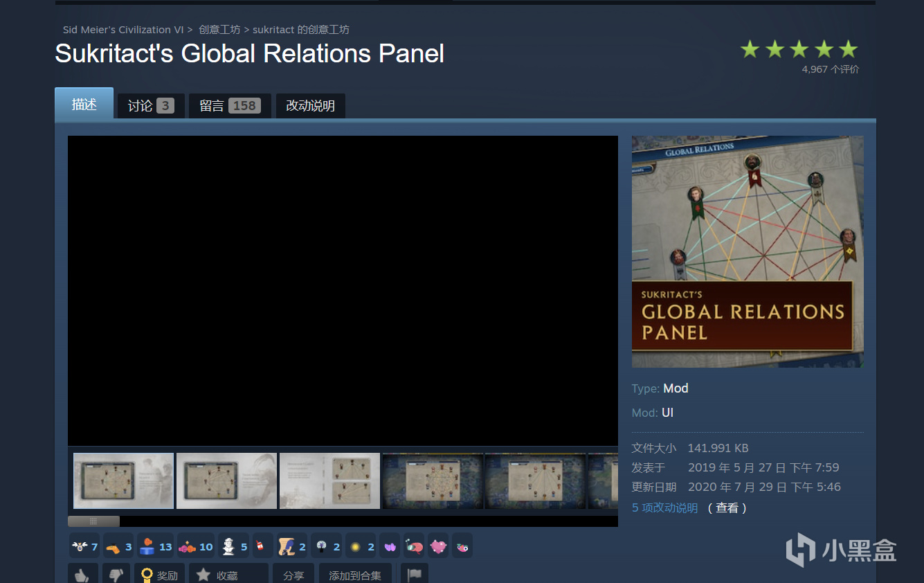
Task: Open the 5 项改动说明 link
Action: coord(664,508)
